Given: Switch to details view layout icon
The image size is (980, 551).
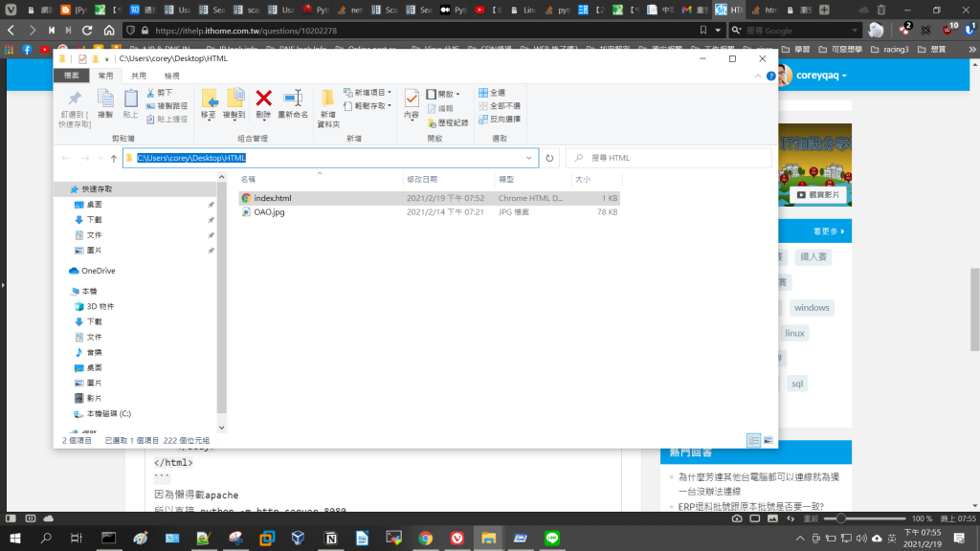Looking at the screenshot, I should pos(754,440).
